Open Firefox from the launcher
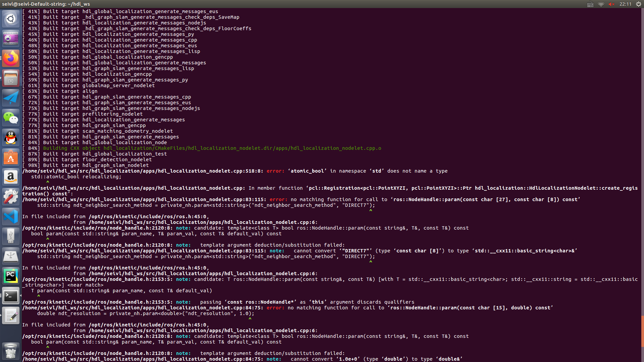This screenshot has width=644, height=362. pos(11,58)
